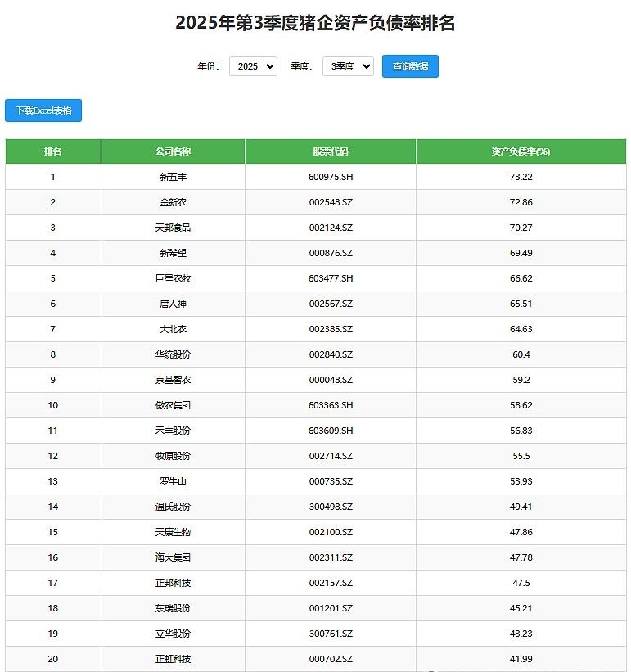Viewport: 631px width, 672px height.
Task: Click the value 41.99
Action: point(521,659)
